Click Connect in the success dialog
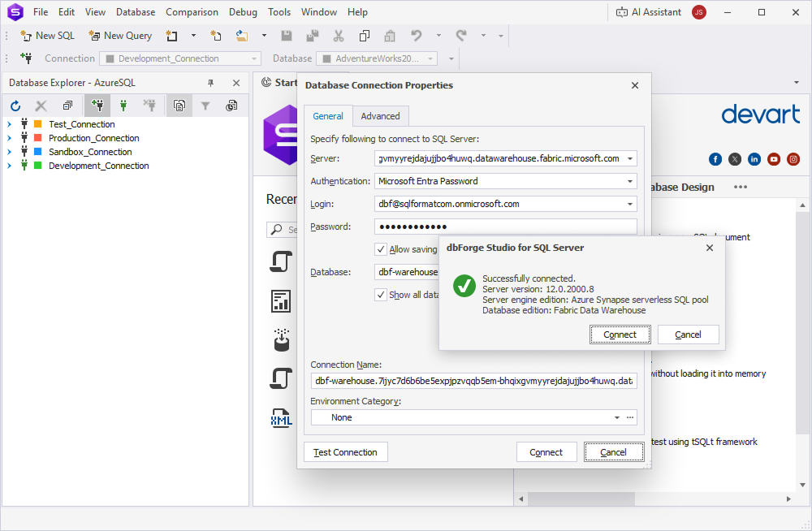 coord(620,334)
